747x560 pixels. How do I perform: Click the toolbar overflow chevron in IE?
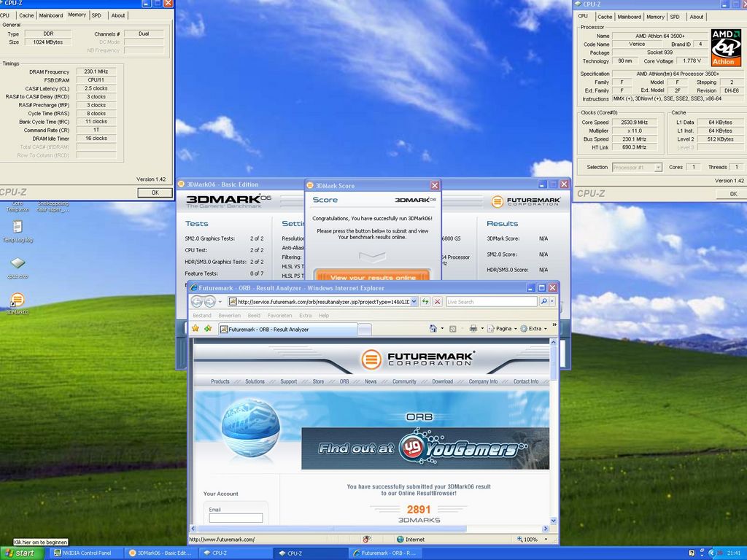[554, 326]
